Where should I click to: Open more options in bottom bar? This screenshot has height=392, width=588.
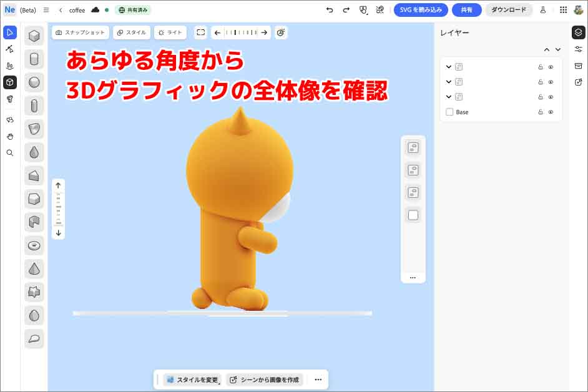[318, 380]
